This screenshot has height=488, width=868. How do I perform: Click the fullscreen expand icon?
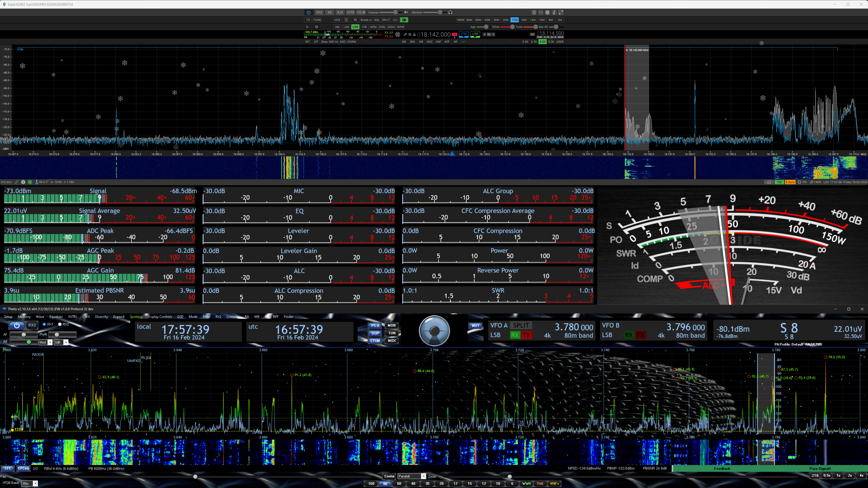pyautogui.click(x=561, y=12)
